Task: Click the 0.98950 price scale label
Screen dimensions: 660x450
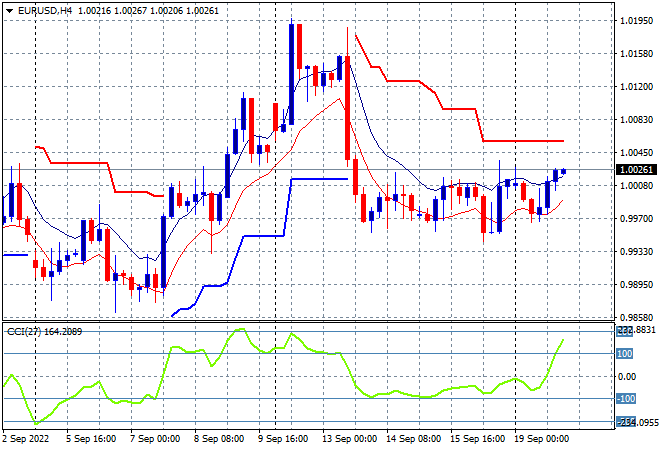Action: 636,285
